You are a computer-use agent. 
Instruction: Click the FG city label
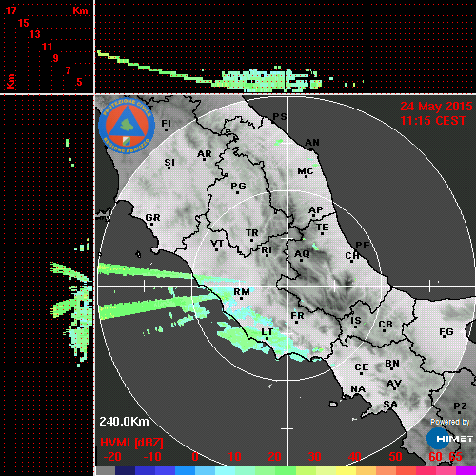click(446, 331)
